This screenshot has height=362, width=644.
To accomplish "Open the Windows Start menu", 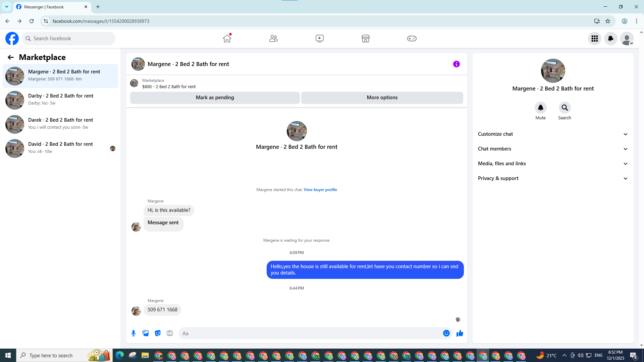I will pyautogui.click(x=8, y=355).
